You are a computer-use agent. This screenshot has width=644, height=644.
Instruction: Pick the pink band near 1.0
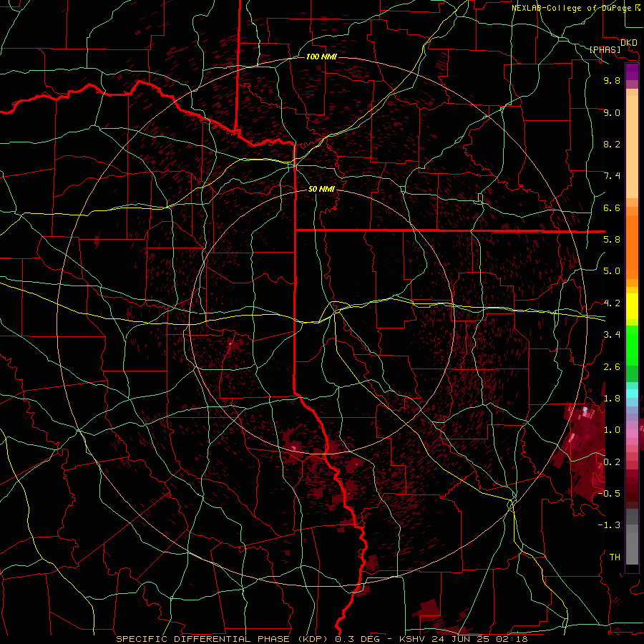(x=632, y=433)
